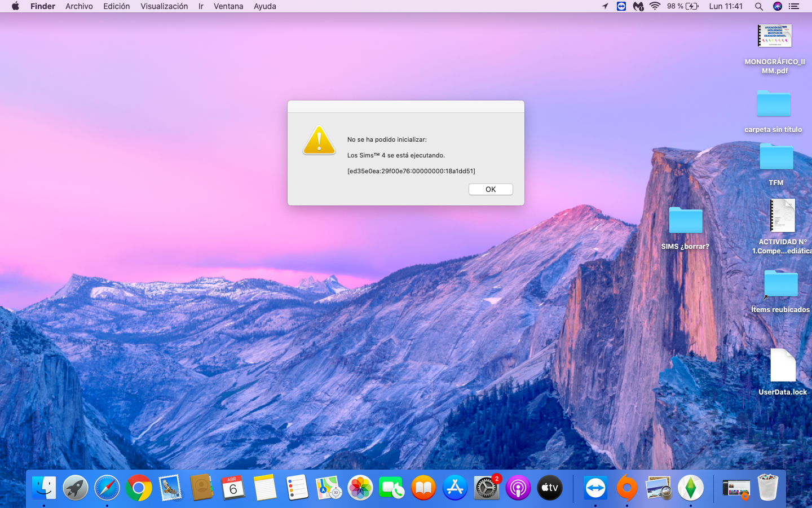Screen dimensions: 812x508
Task: Open the Visualización menu
Action: click(x=164, y=6)
